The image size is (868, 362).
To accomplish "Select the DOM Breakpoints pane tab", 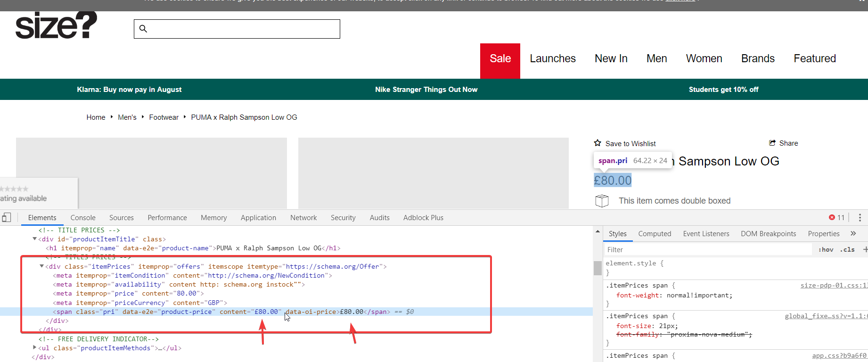I will pos(768,233).
